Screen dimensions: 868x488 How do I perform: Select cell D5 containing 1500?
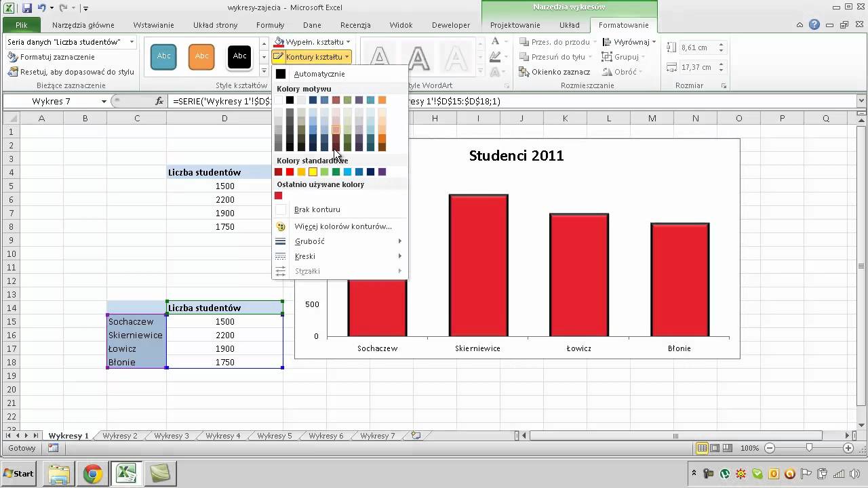click(224, 186)
